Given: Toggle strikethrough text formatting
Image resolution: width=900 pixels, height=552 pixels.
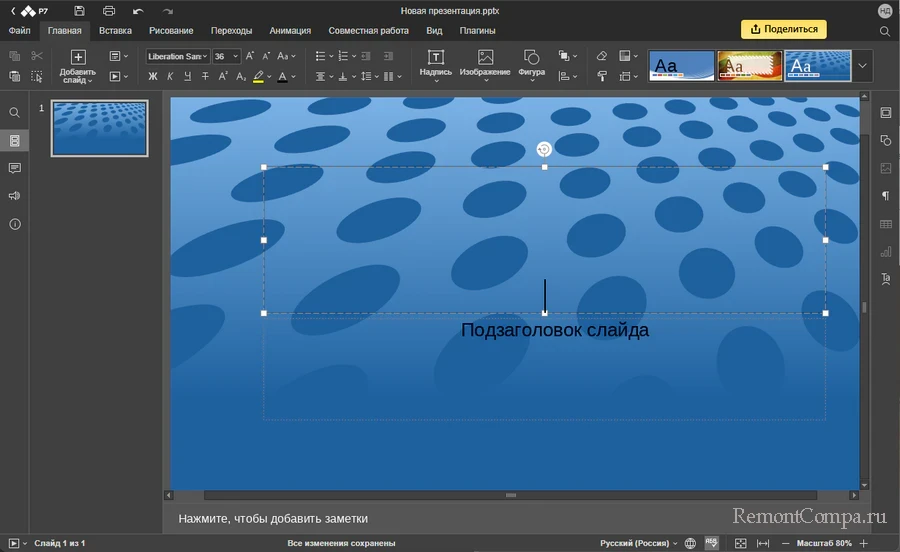Looking at the screenshot, I should [205, 76].
